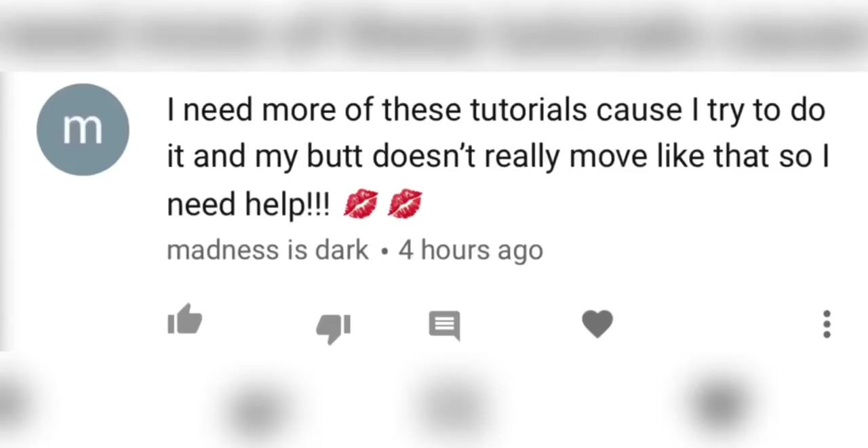Click the letter 'm' inside the avatar circle
Screen dimensions: 868x448
pyautogui.click(x=83, y=130)
